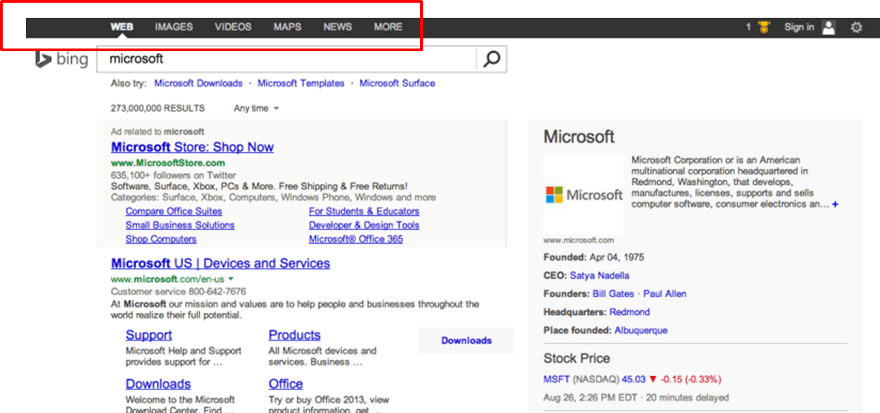This screenshot has height=413, width=880.
Task: Open the settings gear icon
Action: (x=856, y=28)
